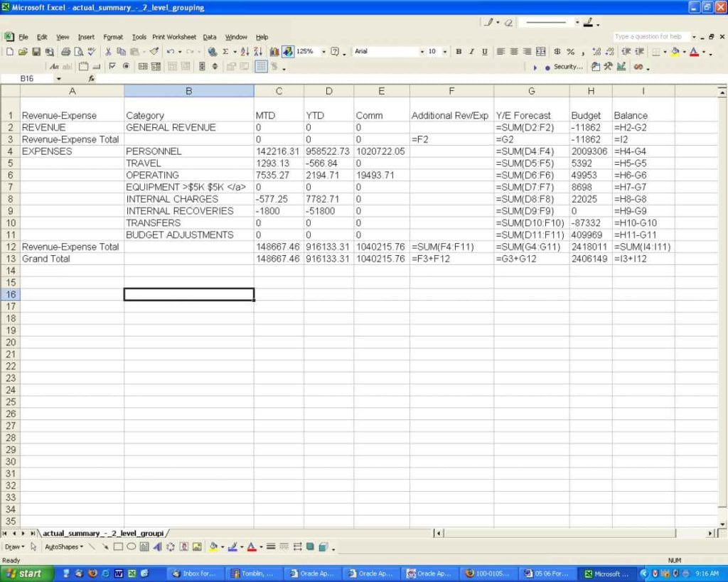Click the Type a question for help box
This screenshot has width=728, height=582.
coord(652,37)
